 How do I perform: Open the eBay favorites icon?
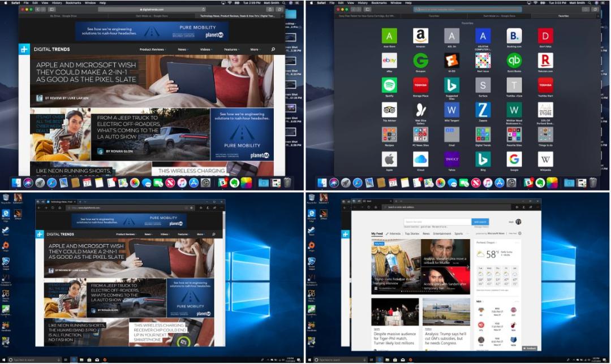click(389, 60)
